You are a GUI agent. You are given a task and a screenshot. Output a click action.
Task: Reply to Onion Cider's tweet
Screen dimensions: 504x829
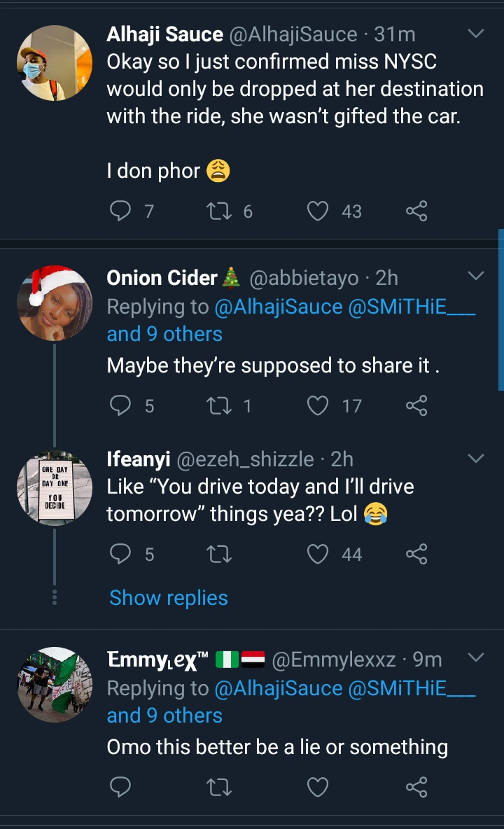tap(121, 405)
